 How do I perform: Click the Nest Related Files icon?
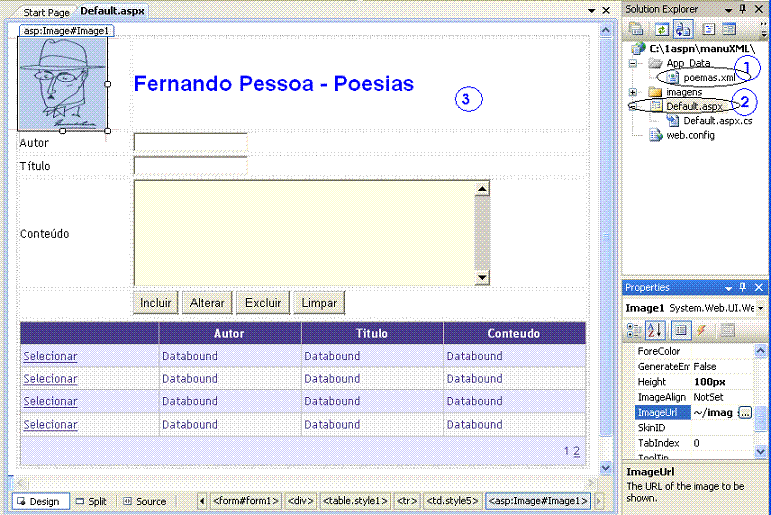(x=682, y=30)
